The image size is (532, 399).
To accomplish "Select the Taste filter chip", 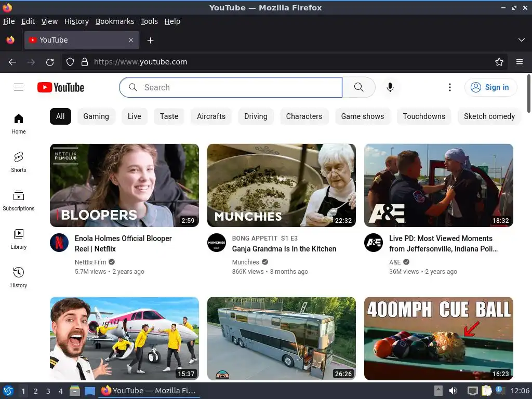I will click(169, 116).
